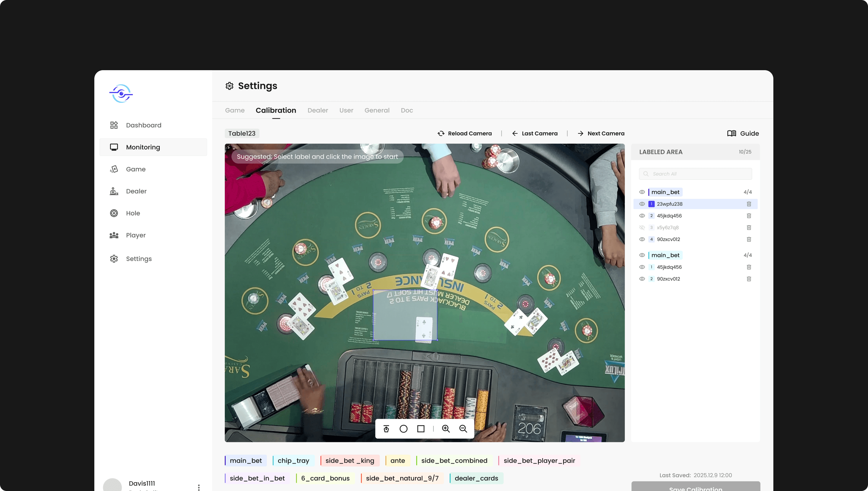Click the zoom in magnifier icon

[x=446, y=429]
